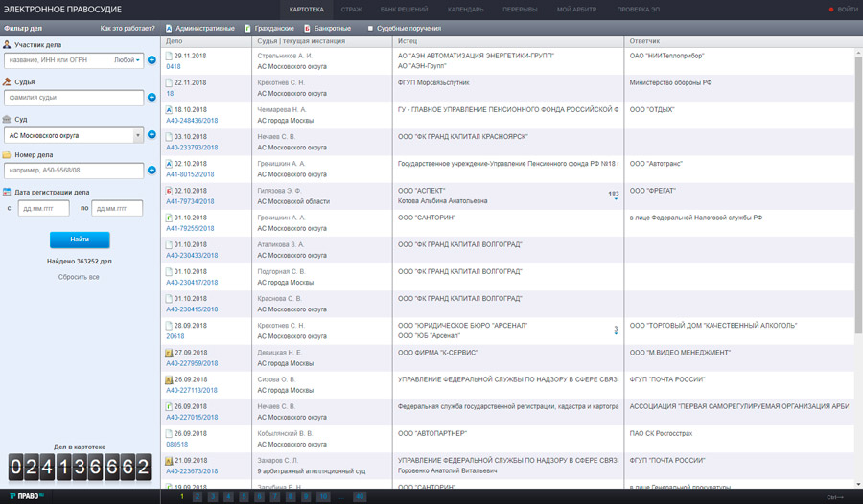Open case link 20618

(x=175, y=336)
